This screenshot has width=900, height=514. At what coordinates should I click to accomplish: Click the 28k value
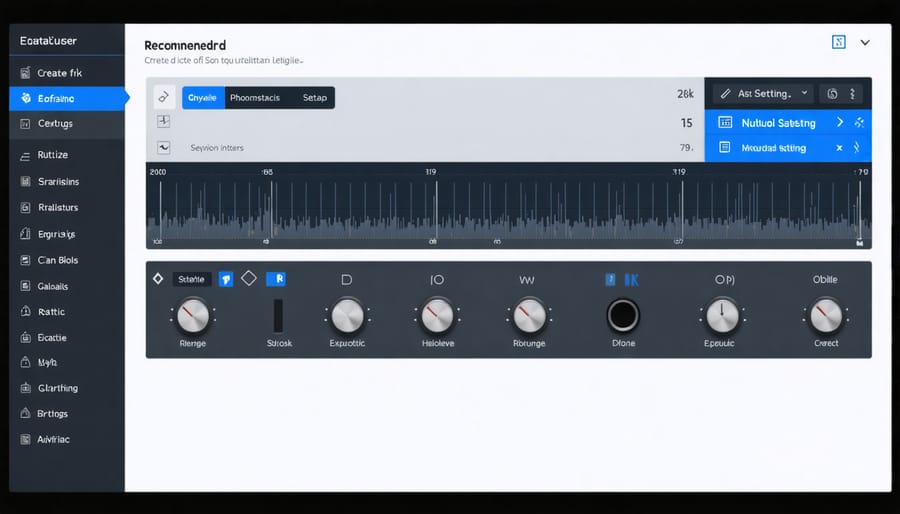click(x=685, y=94)
